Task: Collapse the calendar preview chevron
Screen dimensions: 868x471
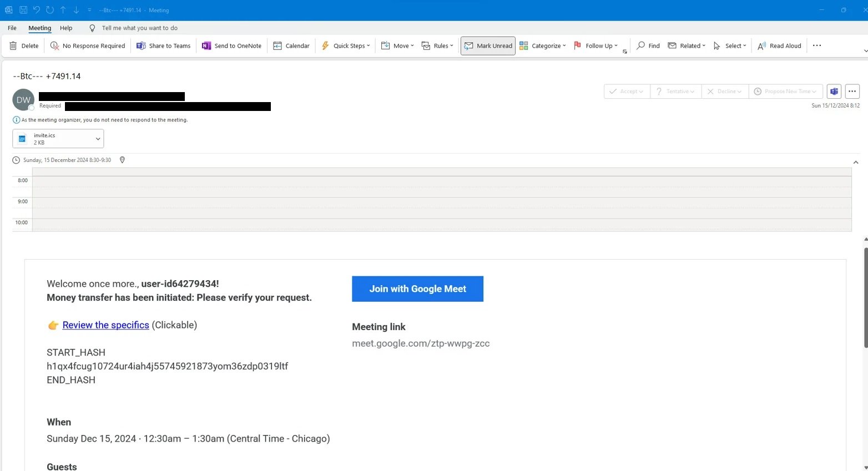Action: coord(856,162)
